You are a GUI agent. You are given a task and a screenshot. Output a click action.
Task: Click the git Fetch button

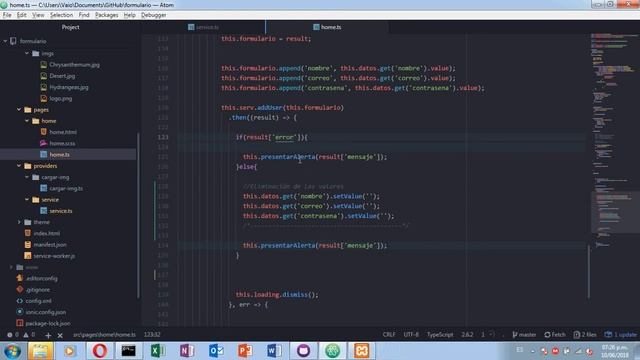pos(555,335)
